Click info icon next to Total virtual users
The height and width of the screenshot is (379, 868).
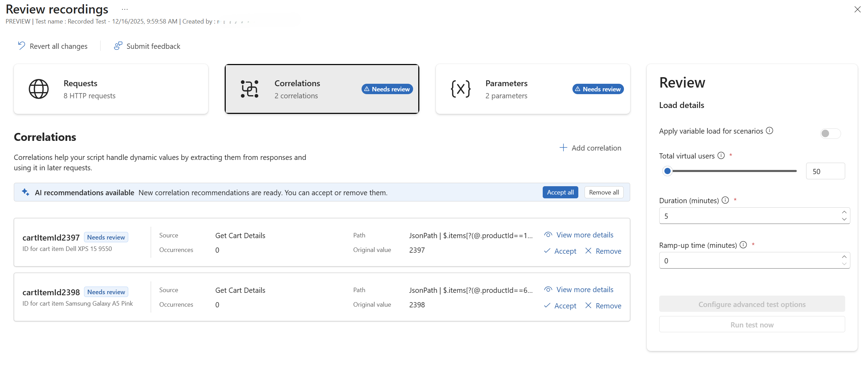coord(721,155)
